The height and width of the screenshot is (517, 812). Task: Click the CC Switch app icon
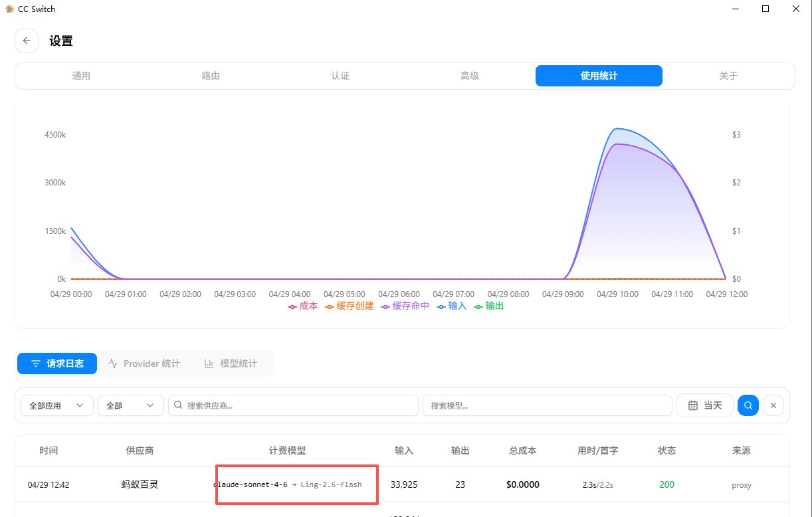point(9,9)
